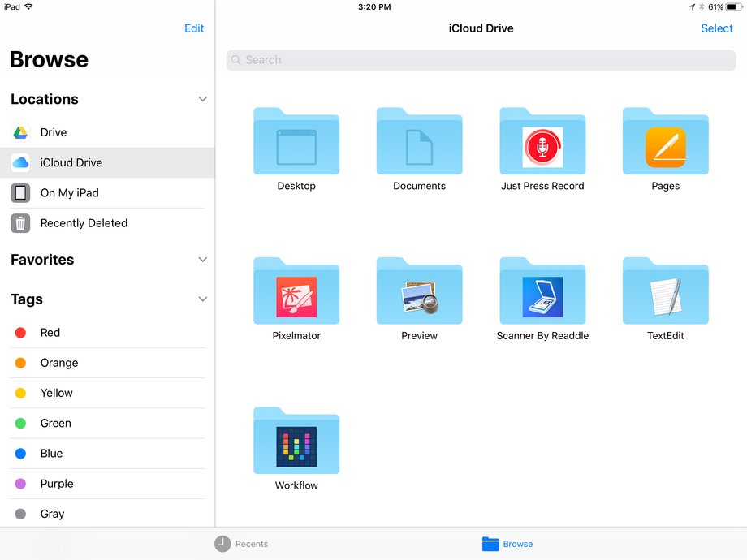Collapse the Locations section chevron
747x560 pixels.
(202, 99)
